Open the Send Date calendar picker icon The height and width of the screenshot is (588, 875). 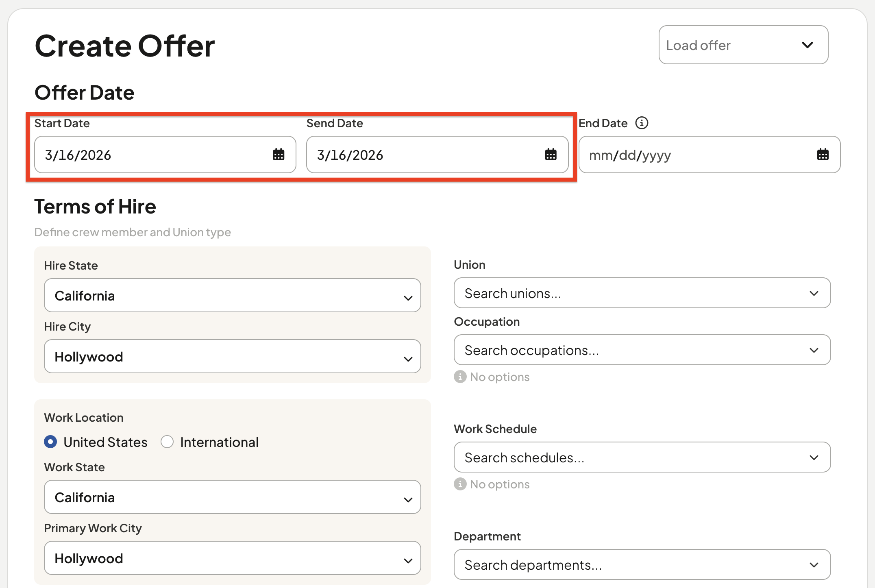point(551,155)
